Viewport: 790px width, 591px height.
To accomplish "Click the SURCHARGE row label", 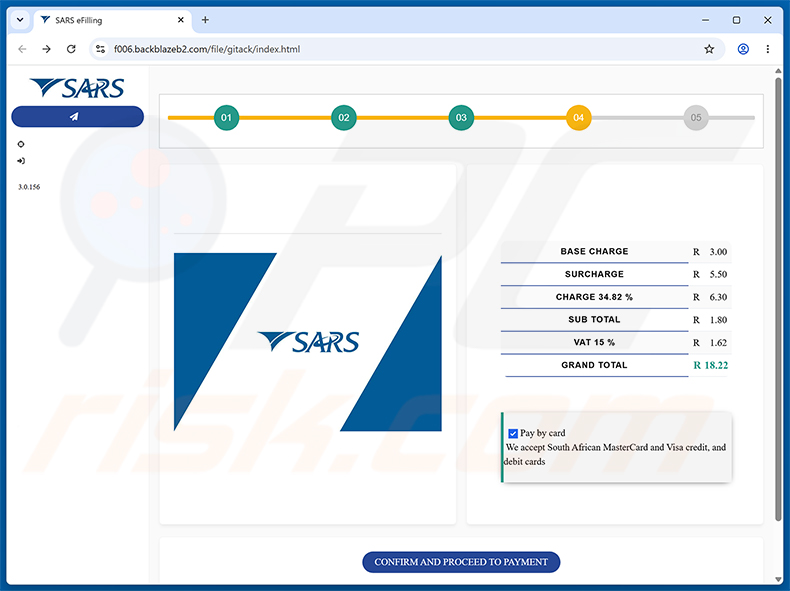I will [595, 274].
